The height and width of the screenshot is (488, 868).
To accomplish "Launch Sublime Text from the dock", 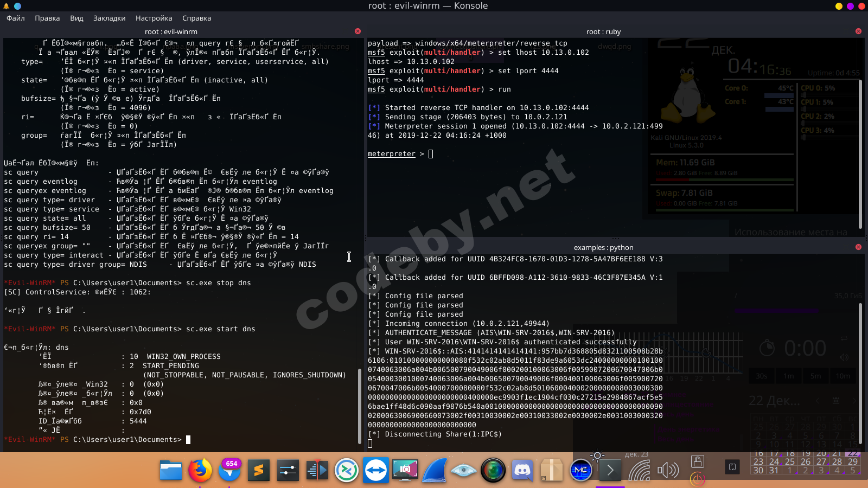I will (x=259, y=470).
